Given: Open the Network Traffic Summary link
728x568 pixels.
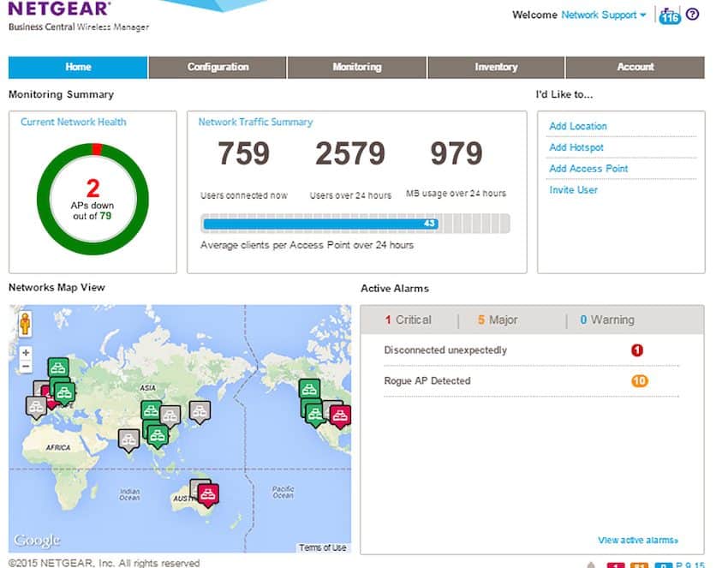Looking at the screenshot, I should point(255,123).
